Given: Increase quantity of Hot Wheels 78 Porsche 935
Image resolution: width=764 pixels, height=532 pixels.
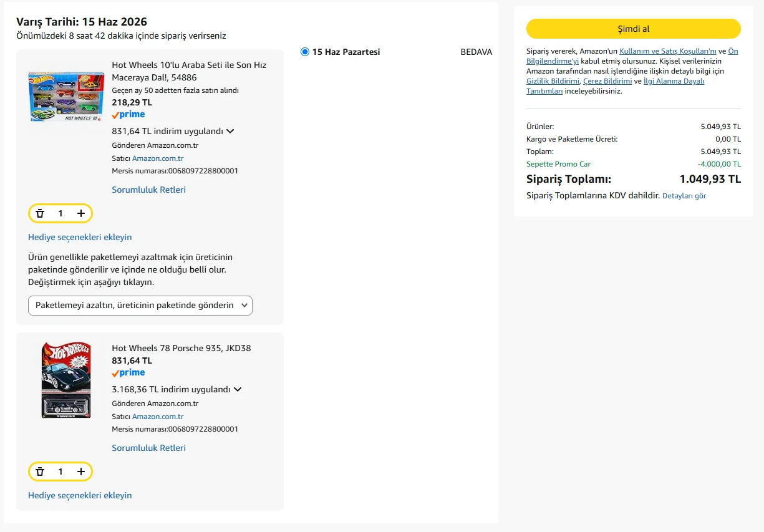Looking at the screenshot, I should [x=81, y=472].
